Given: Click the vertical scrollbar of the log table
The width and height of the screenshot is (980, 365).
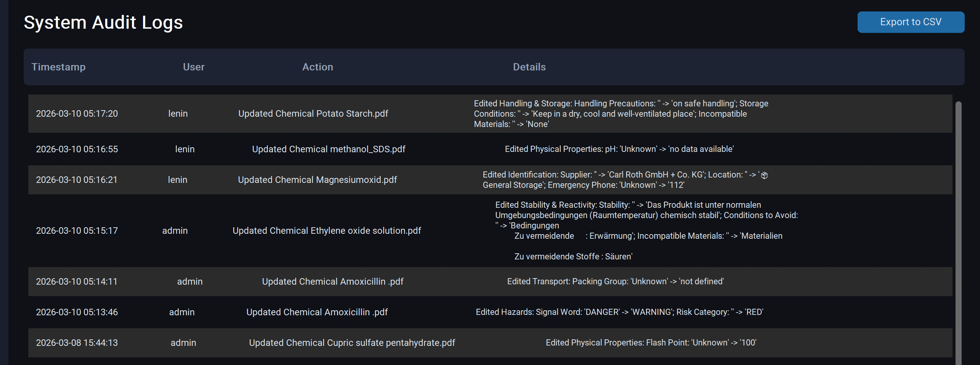Looking at the screenshot, I should click(x=958, y=230).
